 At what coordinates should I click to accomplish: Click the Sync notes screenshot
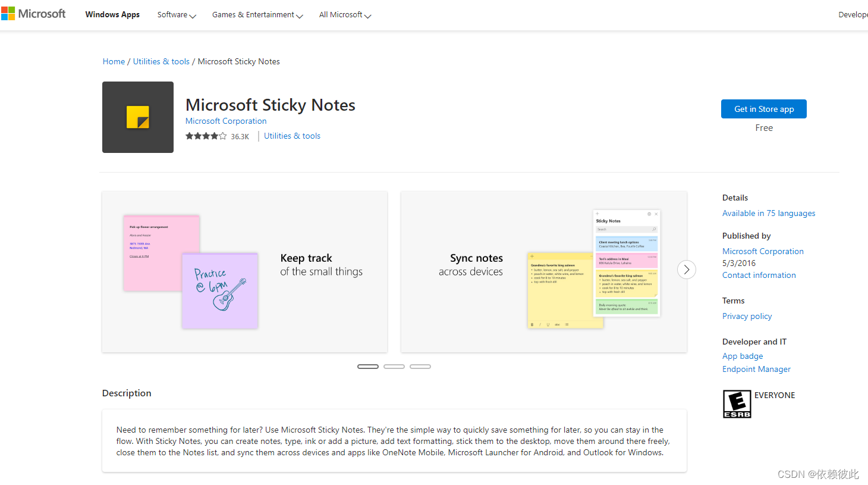pos(543,271)
